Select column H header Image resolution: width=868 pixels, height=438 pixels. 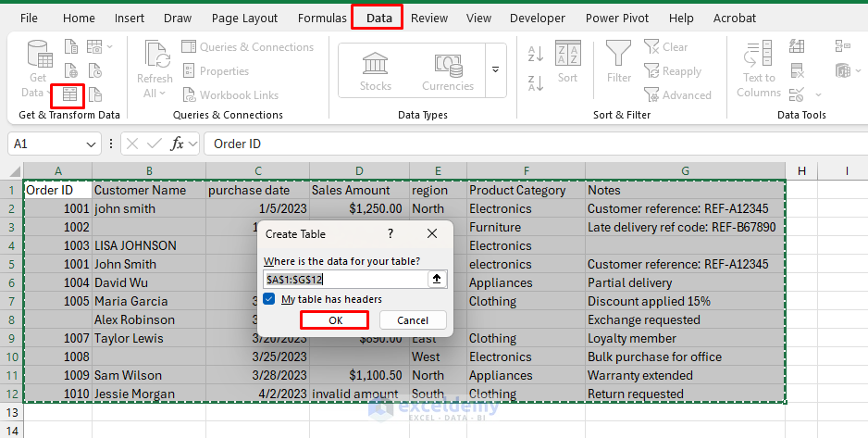click(801, 171)
